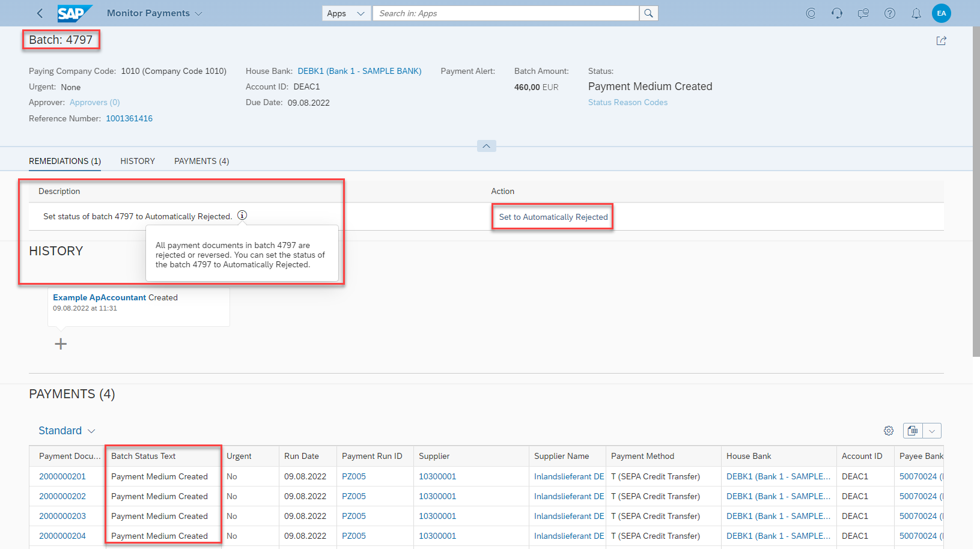This screenshot has width=980, height=549.
Task: Click the Payment Method column header
Action: [663, 456]
